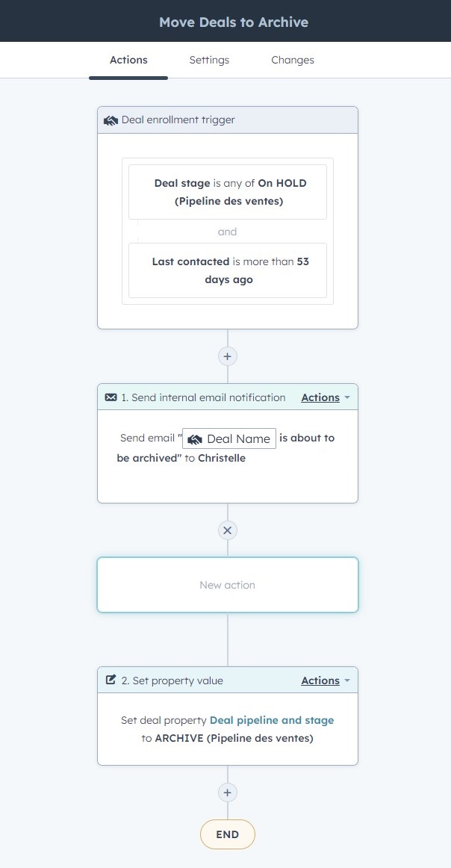The image size is (451, 868).
Task: Click the Deal pipeline and stage link
Action: (x=272, y=720)
